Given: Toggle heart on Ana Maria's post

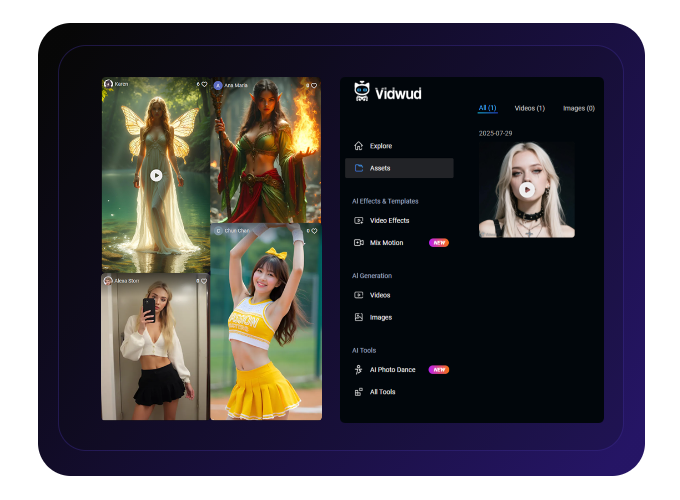Looking at the screenshot, I should 314,85.
